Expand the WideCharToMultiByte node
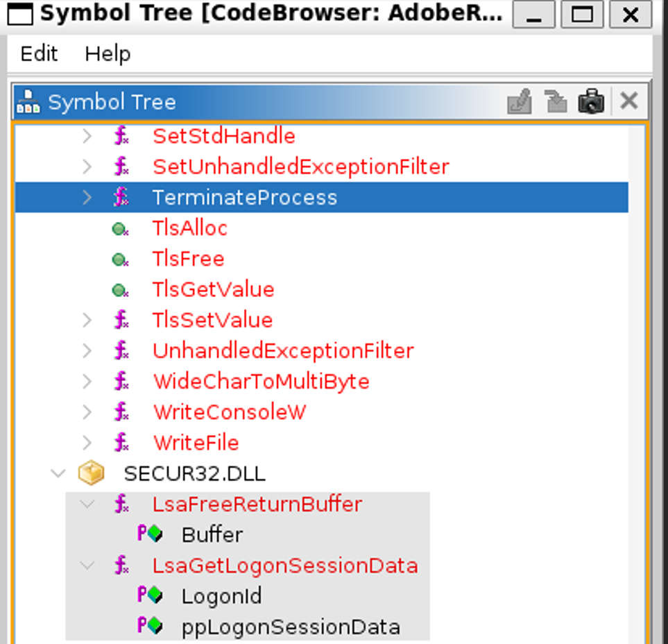 tap(87, 382)
